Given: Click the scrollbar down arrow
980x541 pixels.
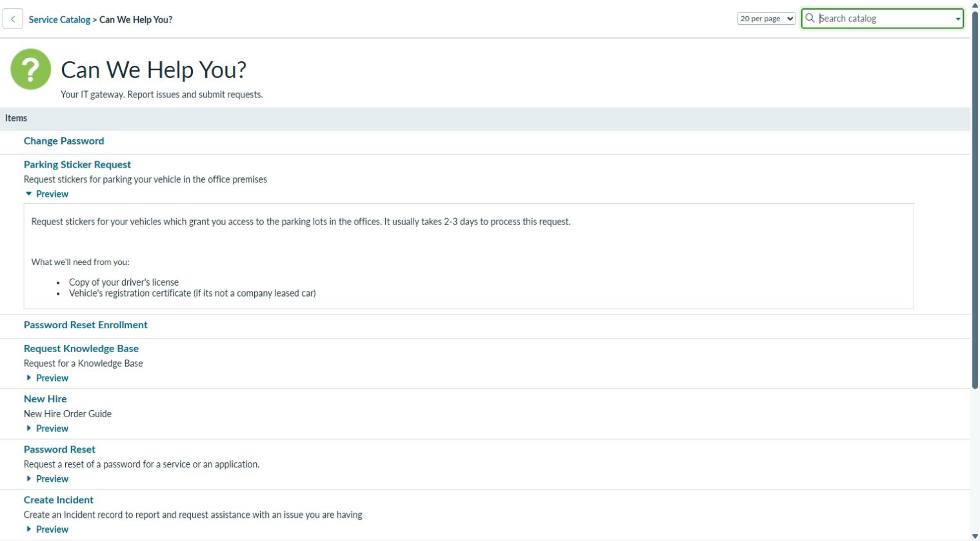Looking at the screenshot, I should tap(975, 536).
